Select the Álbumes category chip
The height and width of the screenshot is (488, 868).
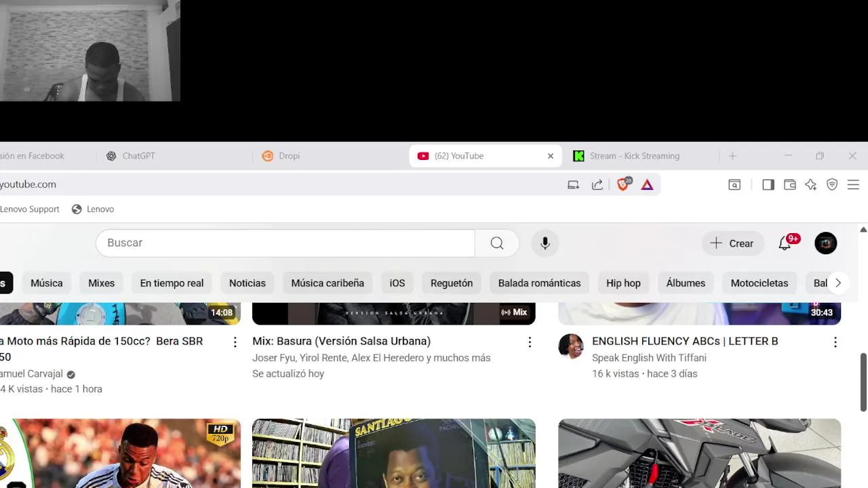coord(686,283)
